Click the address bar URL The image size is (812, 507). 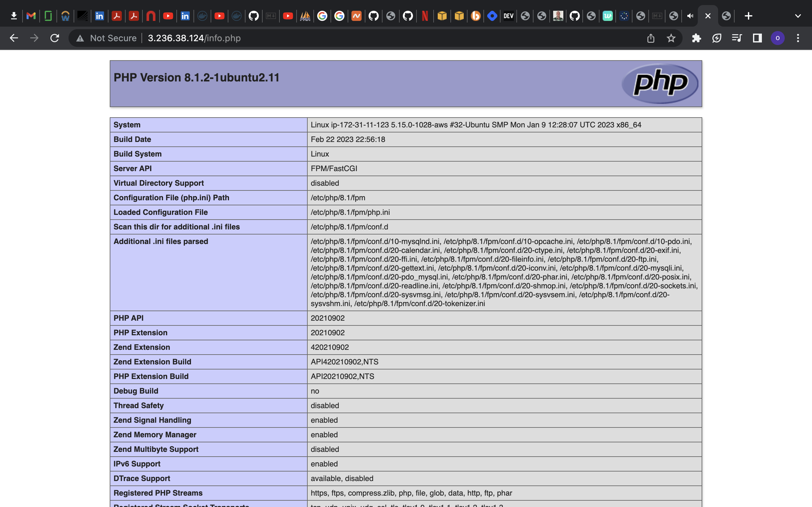tap(194, 38)
